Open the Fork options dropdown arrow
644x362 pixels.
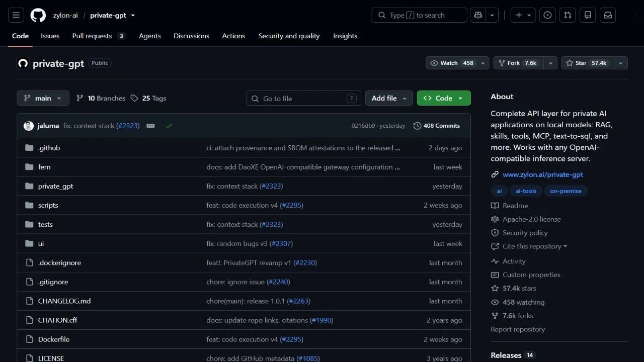[x=551, y=63]
